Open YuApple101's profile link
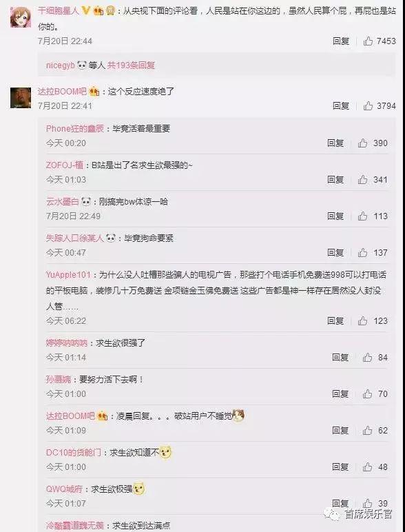 (68, 274)
